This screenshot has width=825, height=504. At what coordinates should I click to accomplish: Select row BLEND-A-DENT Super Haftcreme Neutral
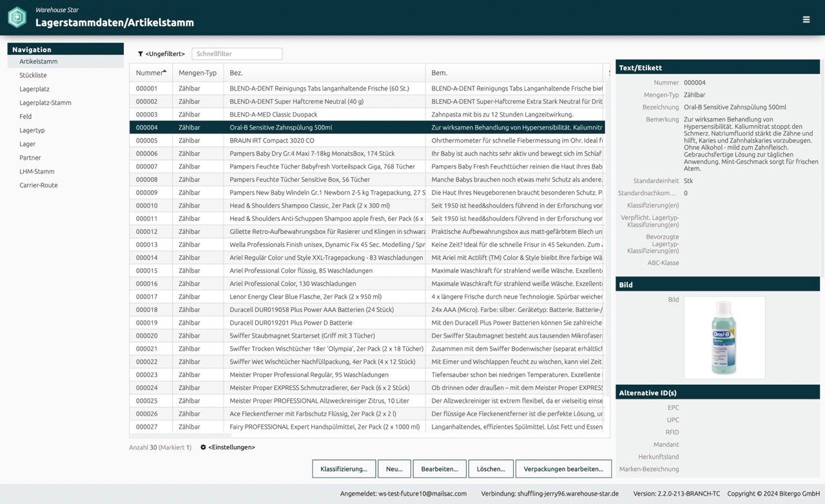pos(367,101)
